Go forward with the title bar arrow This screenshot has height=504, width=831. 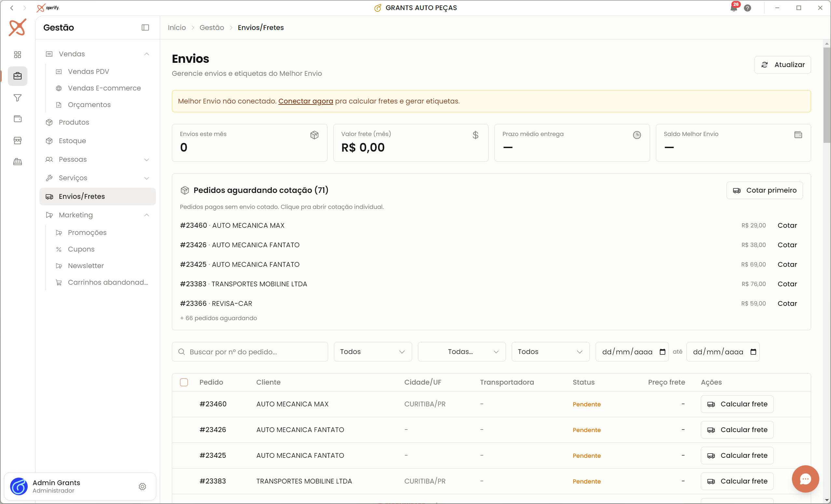[24, 8]
